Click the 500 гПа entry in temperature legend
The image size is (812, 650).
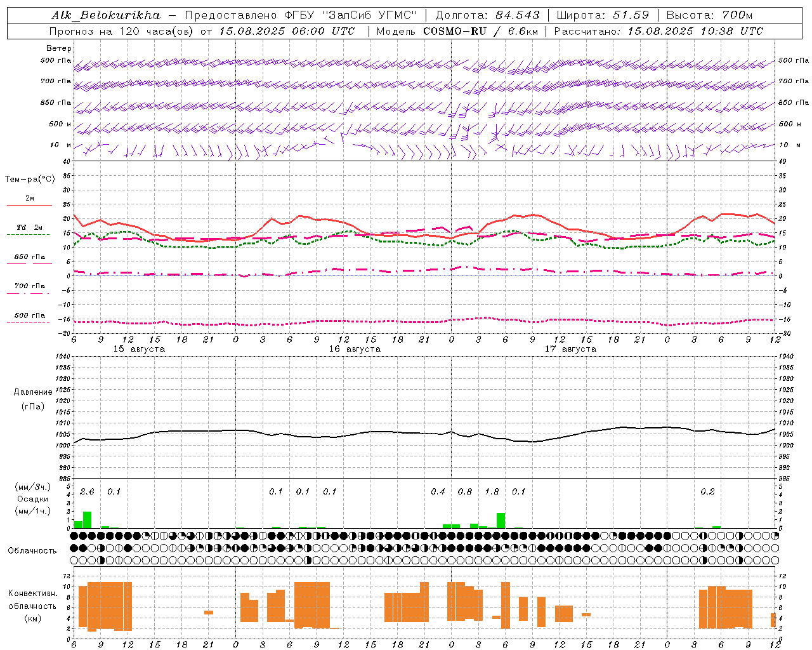[29, 315]
